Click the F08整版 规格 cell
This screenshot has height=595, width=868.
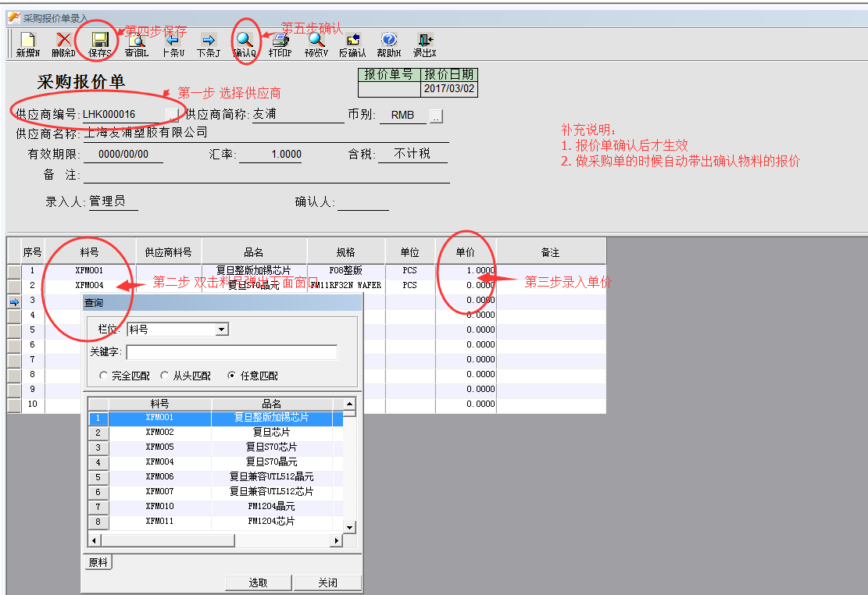(x=346, y=271)
